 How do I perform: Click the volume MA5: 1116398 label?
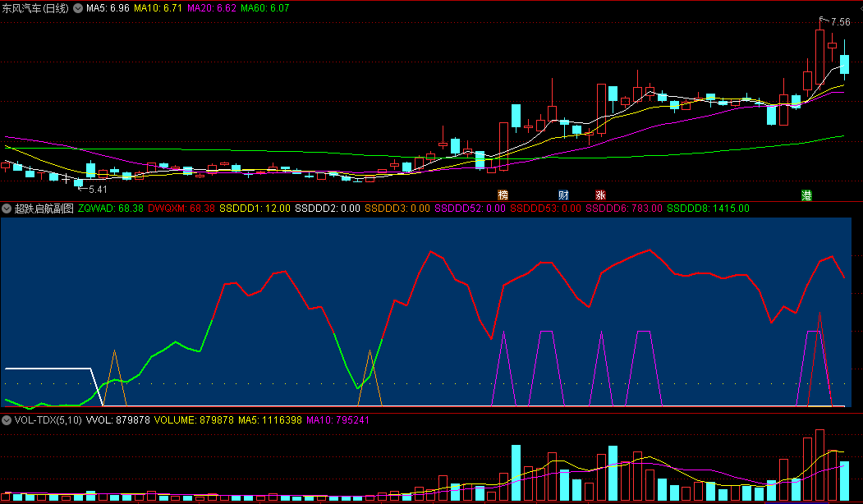[x=269, y=419]
